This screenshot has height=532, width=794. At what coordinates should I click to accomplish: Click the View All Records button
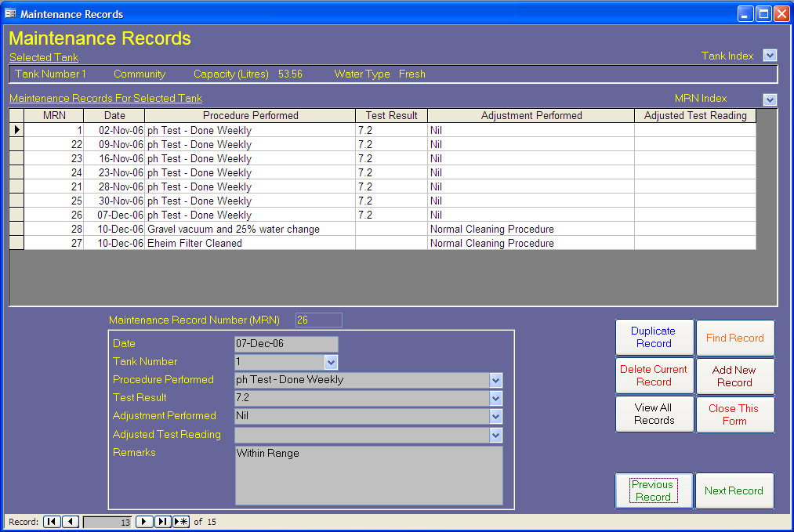pyautogui.click(x=654, y=414)
